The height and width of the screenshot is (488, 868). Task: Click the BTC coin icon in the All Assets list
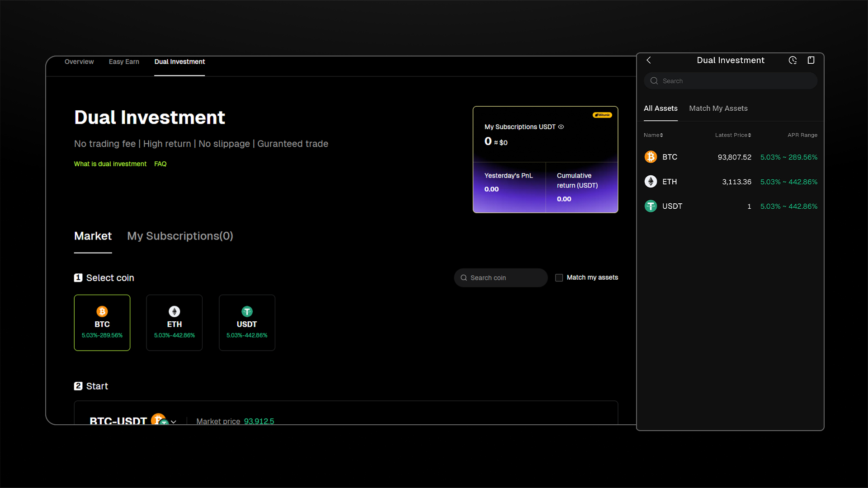pyautogui.click(x=651, y=157)
